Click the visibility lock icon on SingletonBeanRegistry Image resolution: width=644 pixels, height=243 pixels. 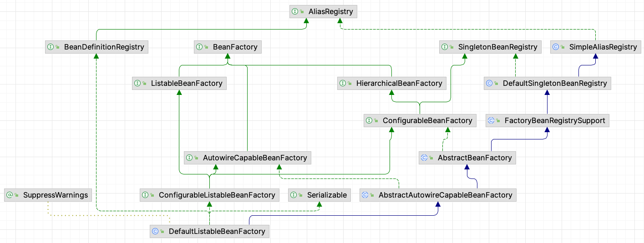(x=451, y=47)
